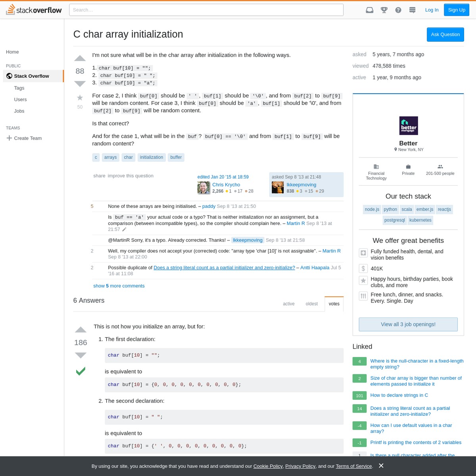Viewport: 476px width, 476px height.
Task: Click the Sign Up button
Action: [x=457, y=10]
